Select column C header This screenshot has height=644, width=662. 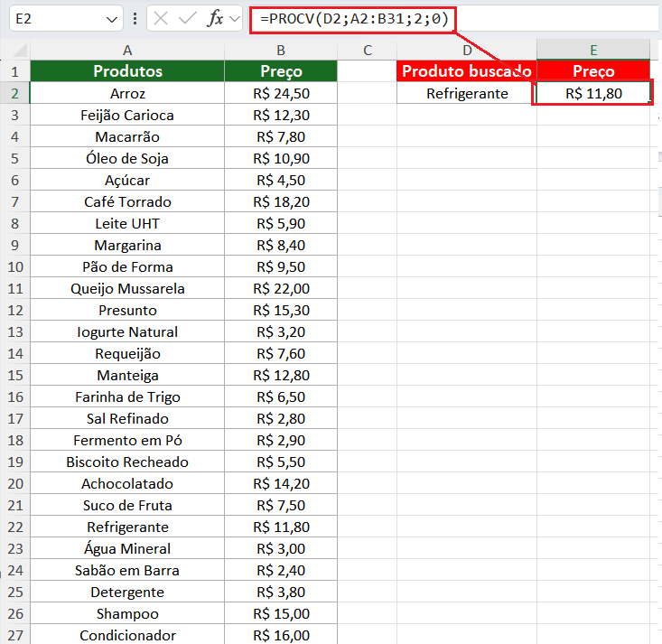[368, 51]
